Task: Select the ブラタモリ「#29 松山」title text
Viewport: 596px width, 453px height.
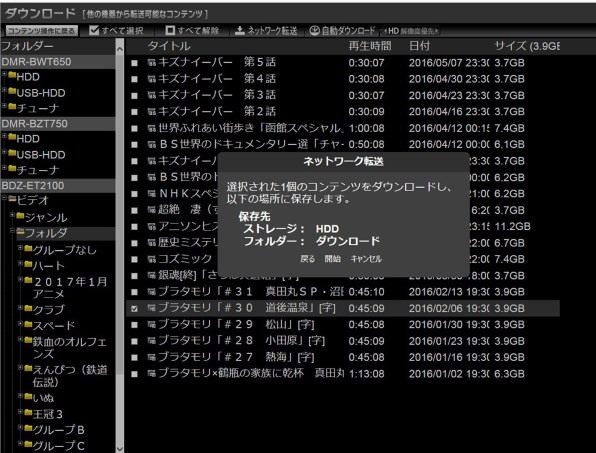Action: (236, 325)
